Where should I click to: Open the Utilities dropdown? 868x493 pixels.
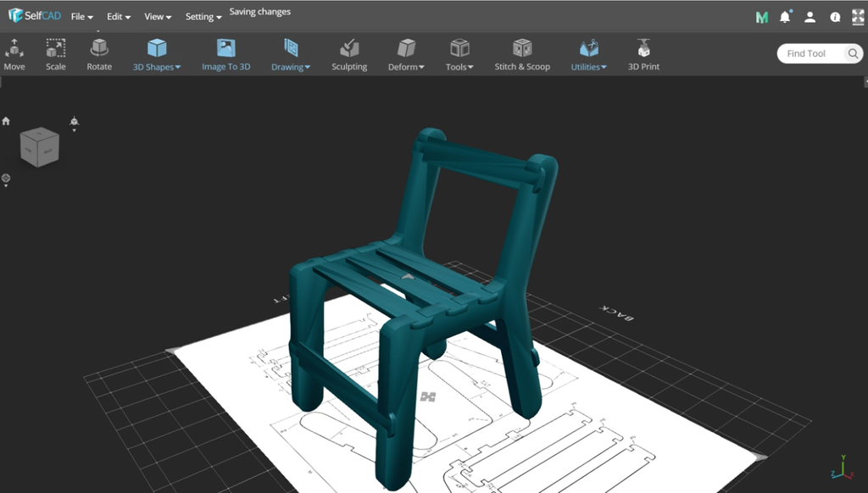[587, 53]
